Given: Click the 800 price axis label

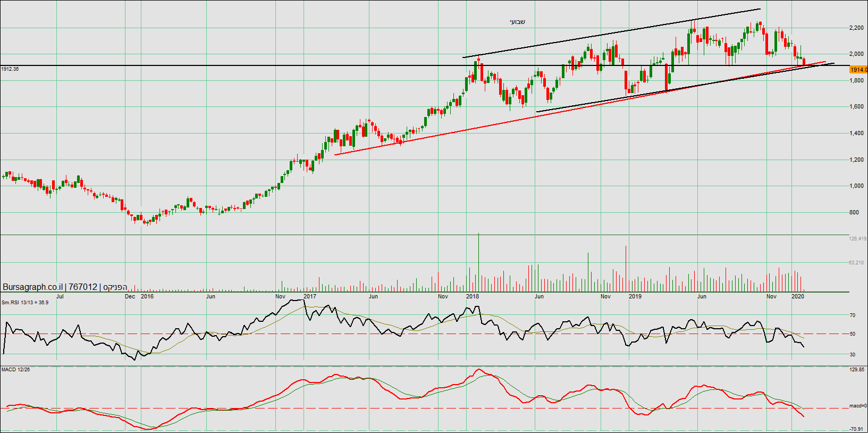Looking at the screenshot, I should 854,212.
